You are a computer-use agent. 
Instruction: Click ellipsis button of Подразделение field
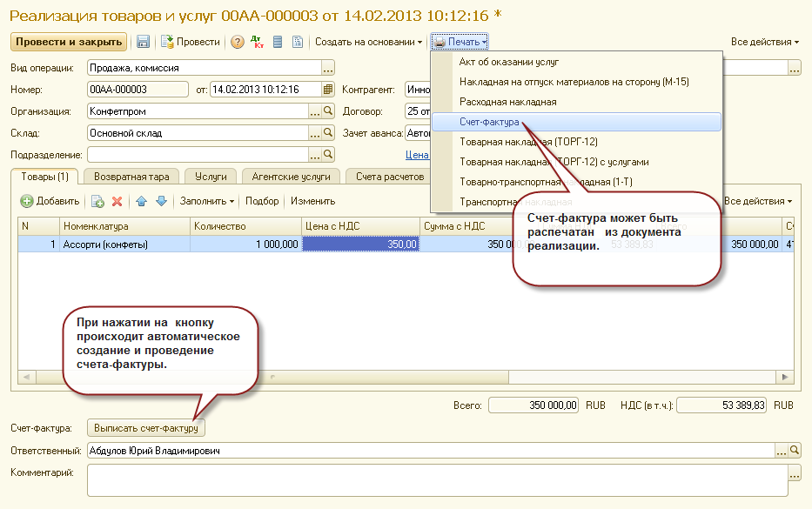pos(315,155)
